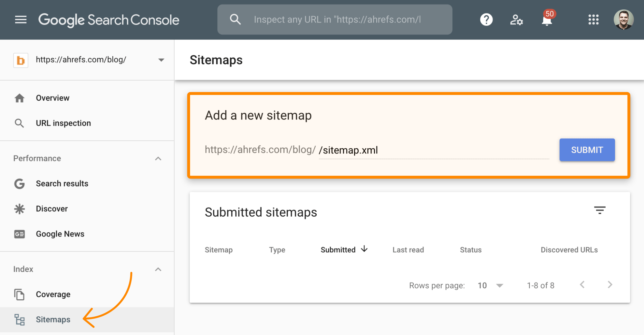
Task: Open the user and permissions settings icon
Action: coord(516,20)
